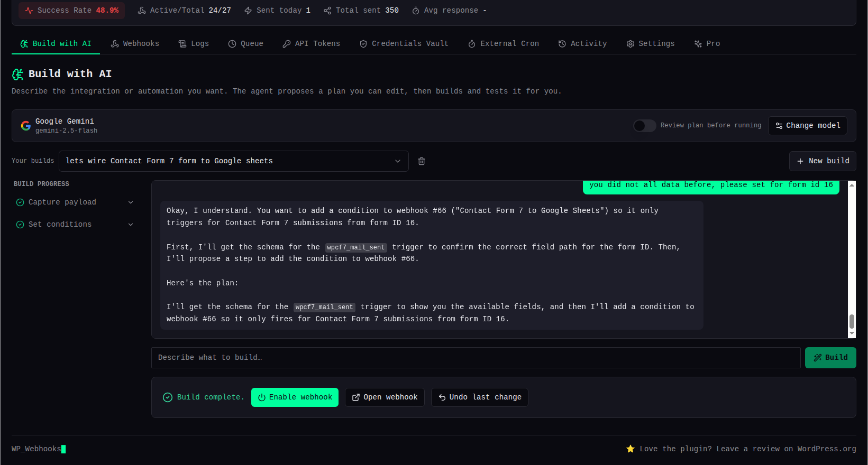868x465 pixels.
Task: Open the API Tokens tab
Action: point(312,44)
